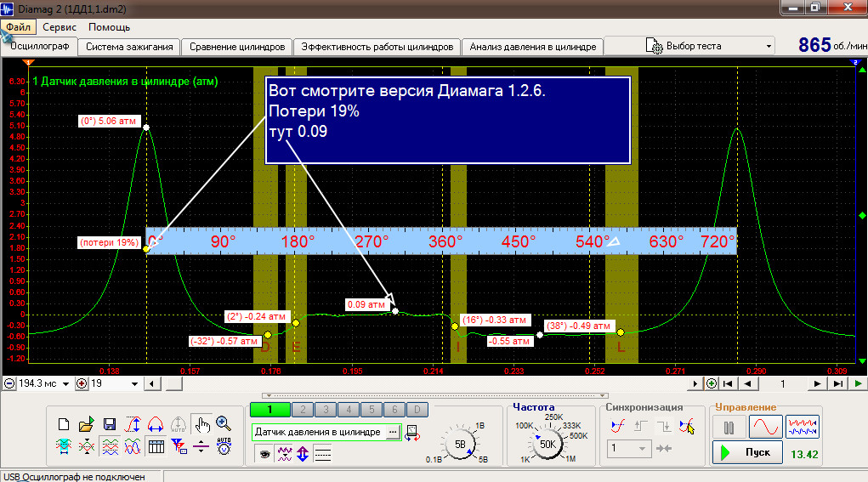868x482 pixels.
Task: Click the purple-blue vertical shift arrows icon
Action: pyautogui.click(x=303, y=454)
